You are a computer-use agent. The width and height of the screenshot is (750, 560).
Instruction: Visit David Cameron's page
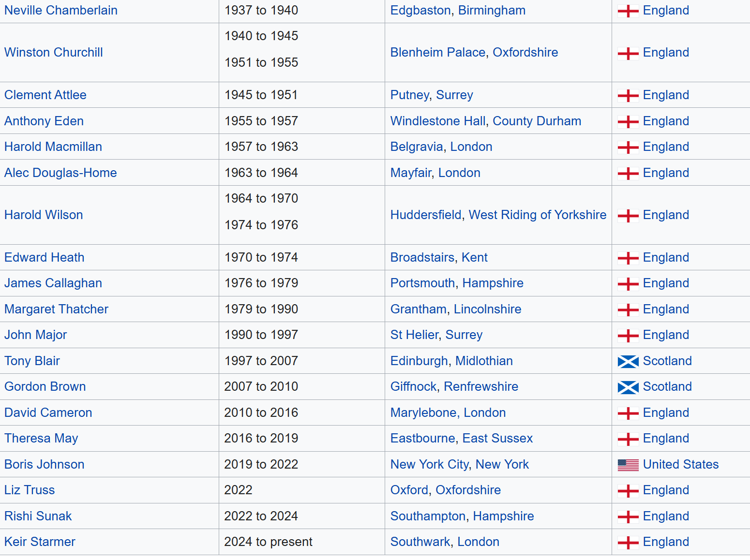tap(48, 413)
